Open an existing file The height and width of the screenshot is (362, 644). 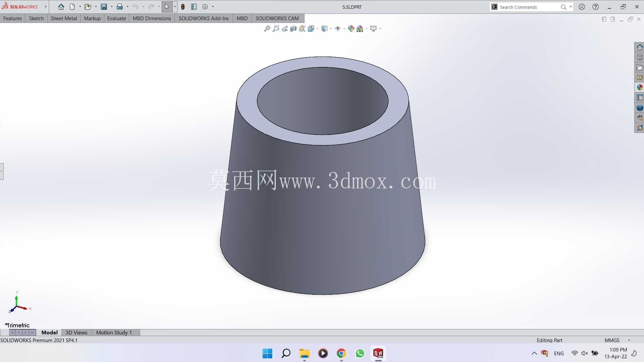(x=88, y=7)
